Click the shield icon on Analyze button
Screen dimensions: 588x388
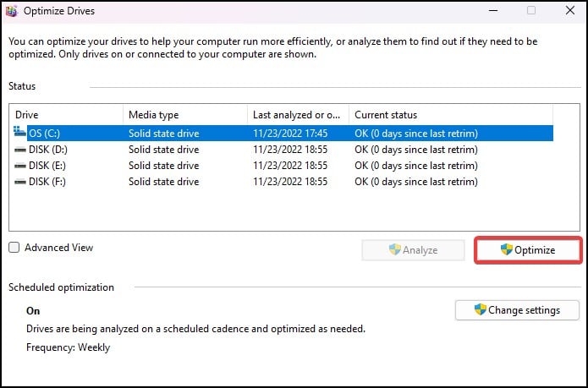click(x=394, y=249)
